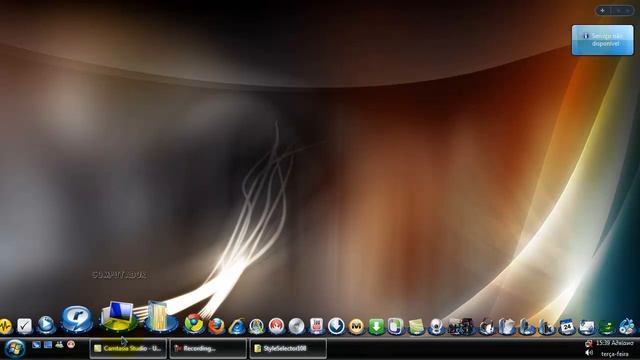Click the 'Serviço não disponível' gadget
This screenshot has width=640, height=360.
click(x=602, y=40)
